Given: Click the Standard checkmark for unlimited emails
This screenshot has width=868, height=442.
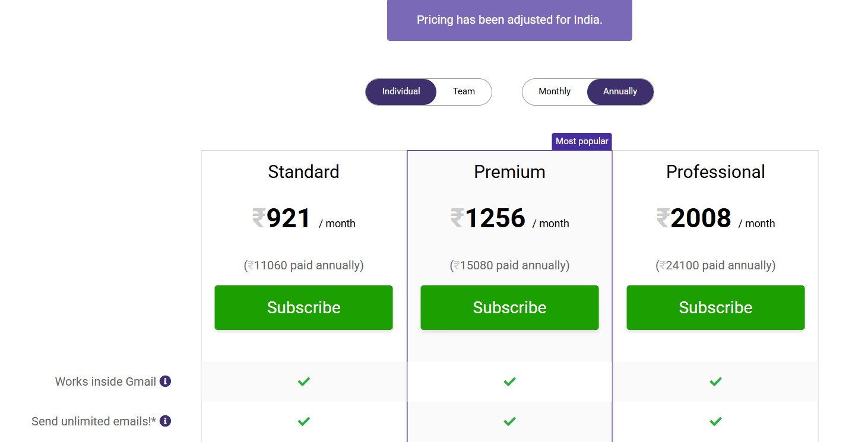Looking at the screenshot, I should [x=303, y=421].
